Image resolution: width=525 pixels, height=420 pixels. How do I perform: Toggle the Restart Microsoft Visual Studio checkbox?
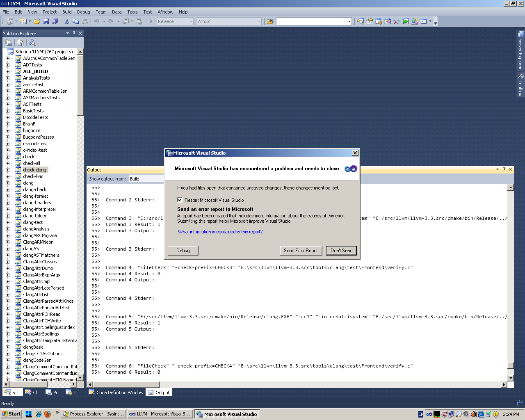[180, 200]
